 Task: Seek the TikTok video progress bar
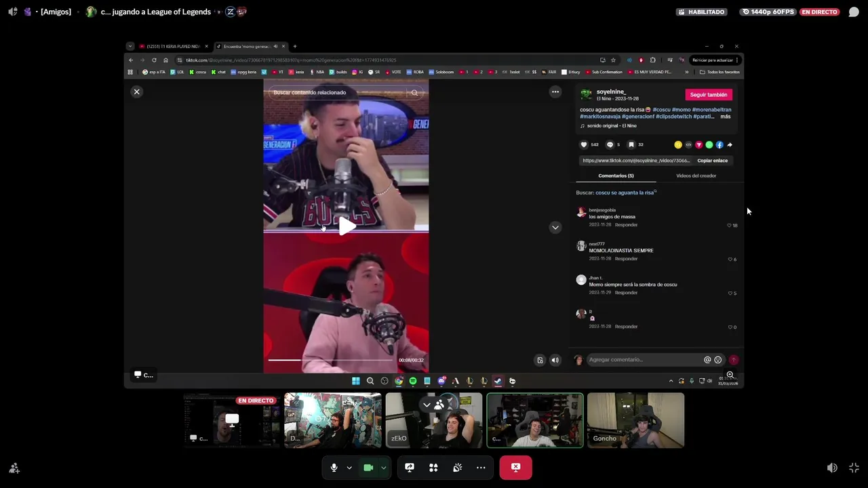click(x=331, y=360)
